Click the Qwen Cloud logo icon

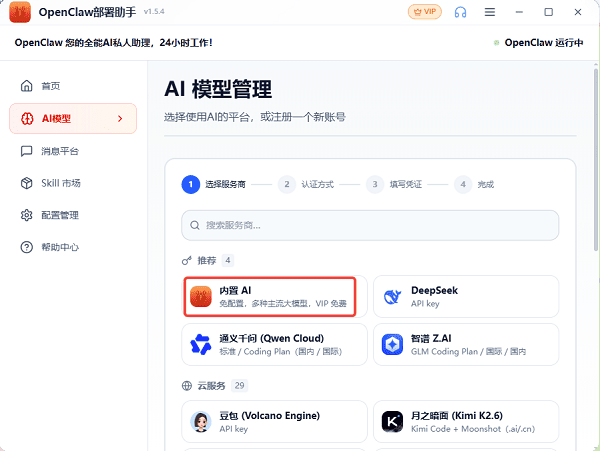coord(201,344)
